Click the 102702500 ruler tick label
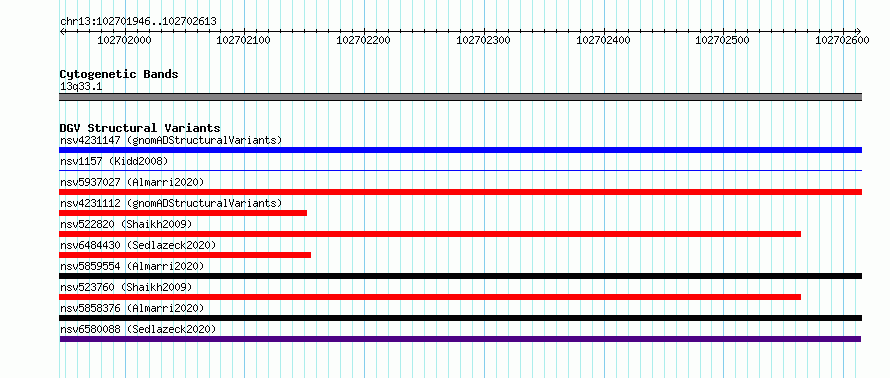Image resolution: width=890 pixels, height=378 pixels. (x=723, y=40)
